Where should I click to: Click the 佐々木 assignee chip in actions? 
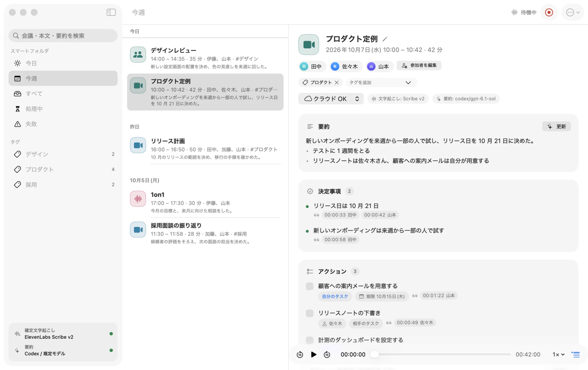332,324
